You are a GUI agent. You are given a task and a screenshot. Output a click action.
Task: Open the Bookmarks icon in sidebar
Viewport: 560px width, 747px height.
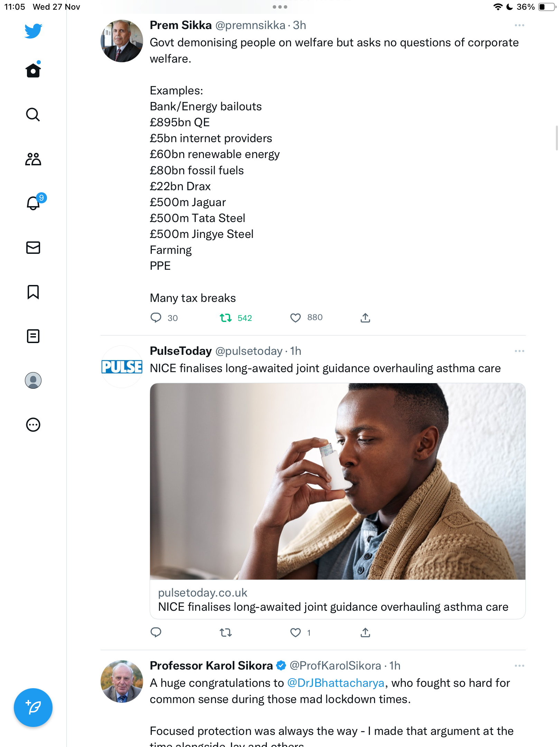coord(33,292)
